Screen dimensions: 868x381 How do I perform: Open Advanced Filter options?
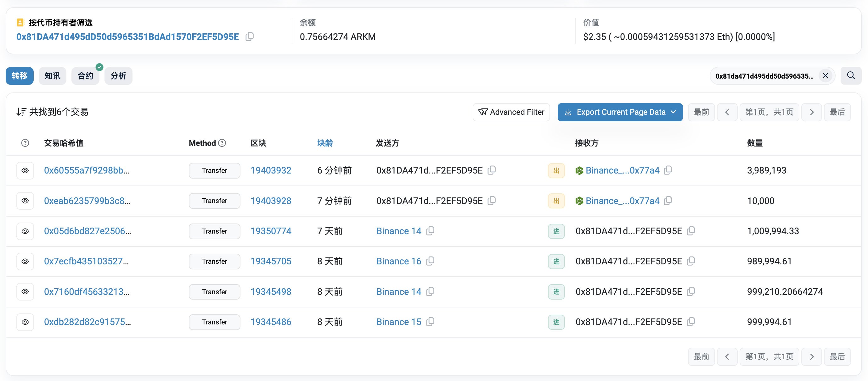tap(511, 112)
